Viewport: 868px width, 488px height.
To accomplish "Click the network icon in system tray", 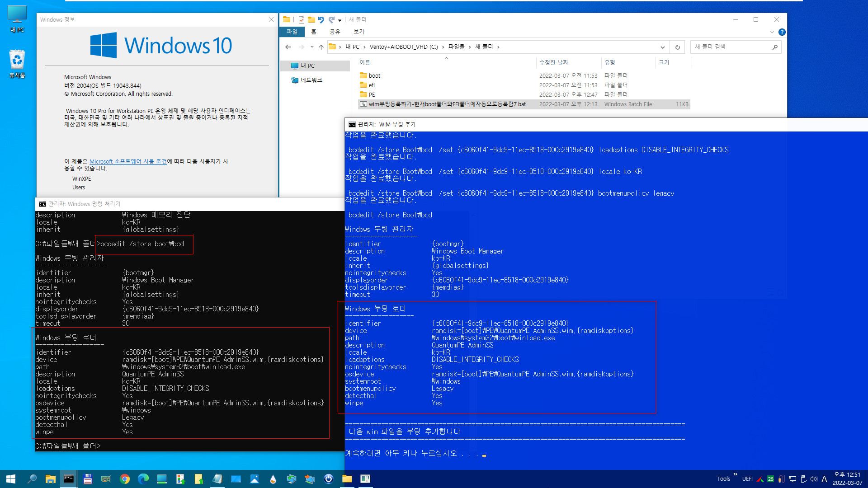I will (x=793, y=479).
